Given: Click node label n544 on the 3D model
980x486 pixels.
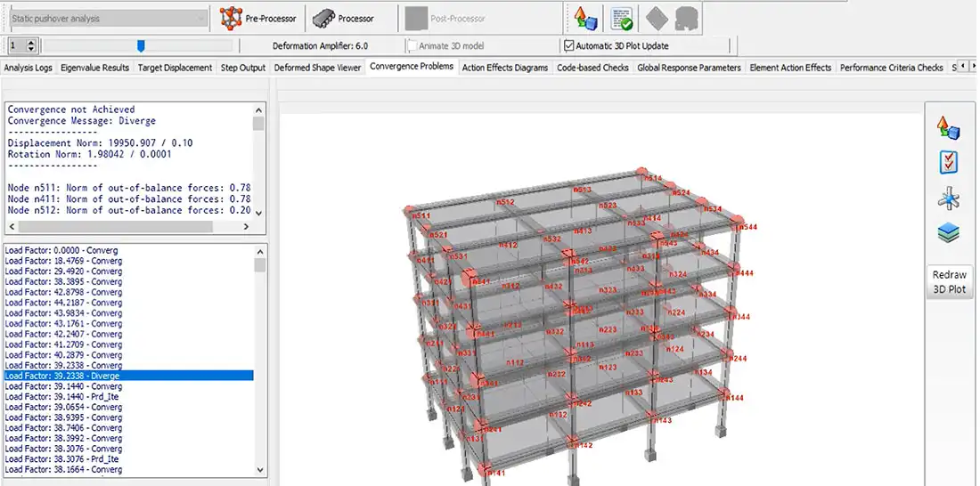Looking at the screenshot, I should (748, 227).
